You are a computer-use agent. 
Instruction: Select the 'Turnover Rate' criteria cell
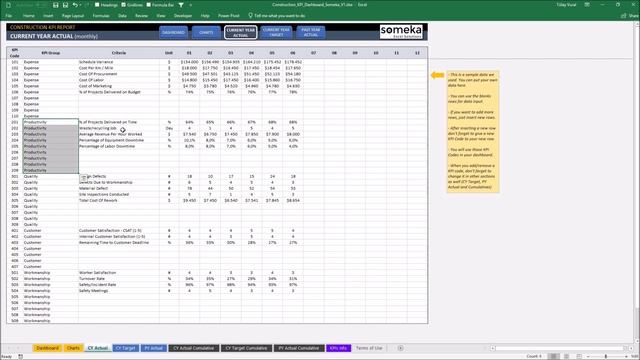click(119, 278)
